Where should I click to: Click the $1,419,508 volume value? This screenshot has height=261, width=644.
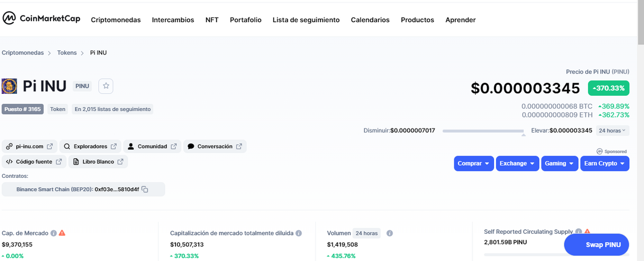pyautogui.click(x=343, y=245)
